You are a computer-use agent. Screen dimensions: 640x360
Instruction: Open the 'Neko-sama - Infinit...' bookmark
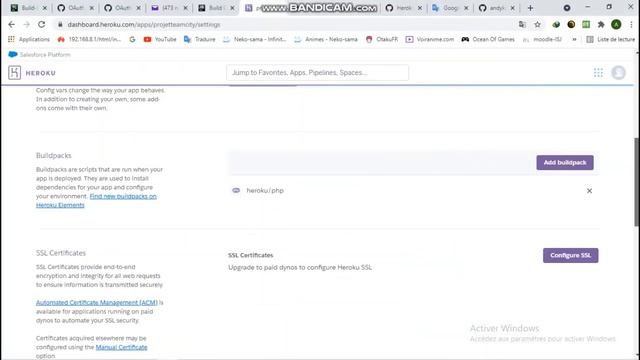(254, 39)
